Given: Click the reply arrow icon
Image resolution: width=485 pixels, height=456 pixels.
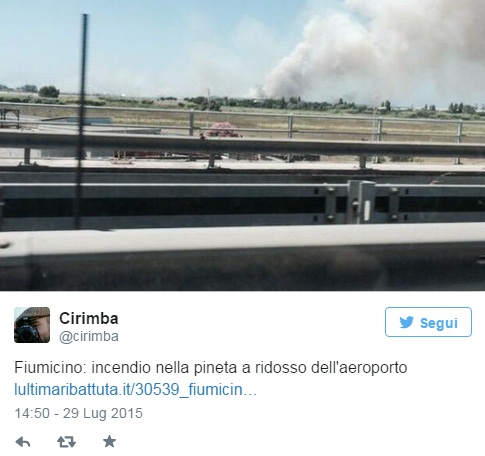Looking at the screenshot, I should (23, 442).
